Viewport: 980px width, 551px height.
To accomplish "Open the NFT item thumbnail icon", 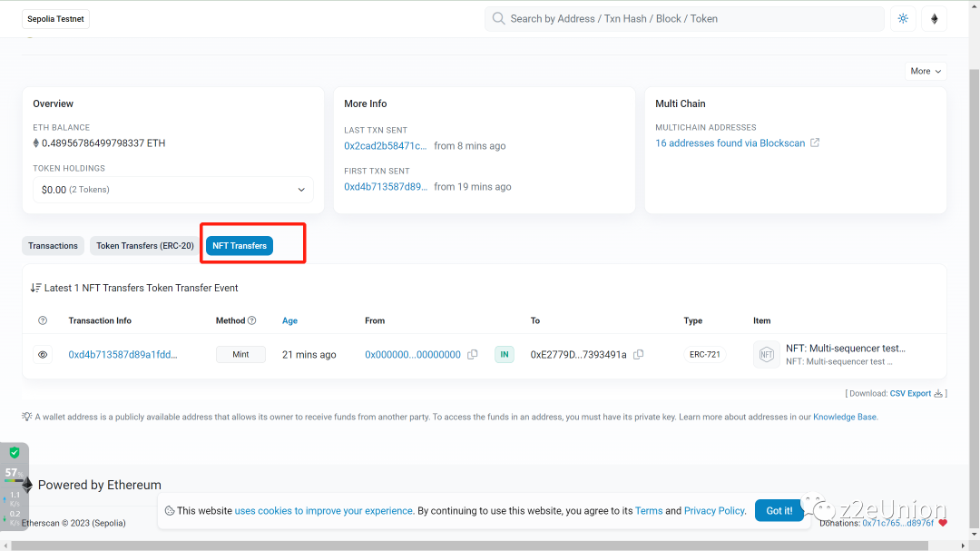I will (x=766, y=355).
